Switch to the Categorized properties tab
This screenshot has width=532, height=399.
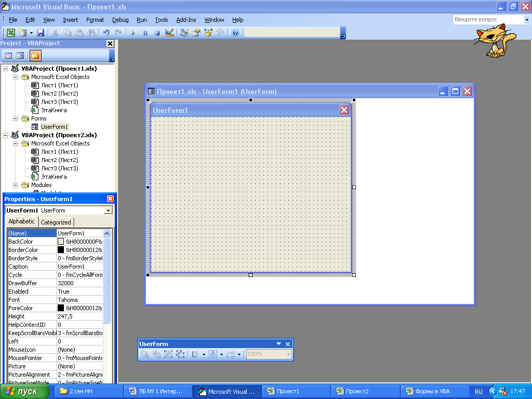coord(56,222)
